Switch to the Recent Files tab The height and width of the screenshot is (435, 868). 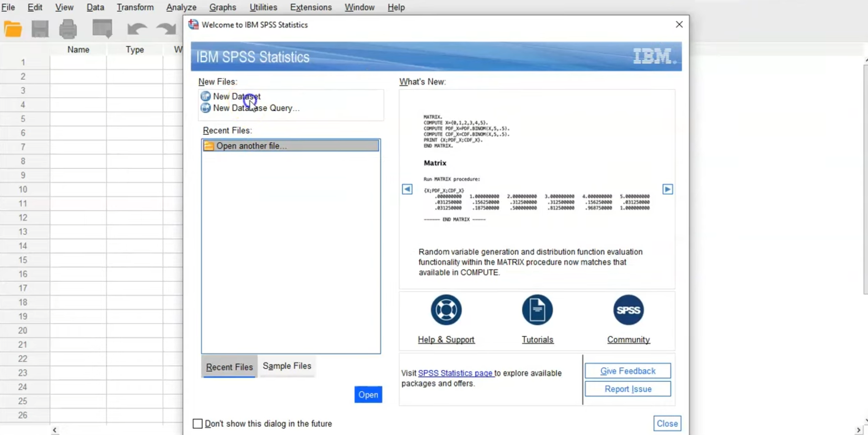[x=229, y=367]
